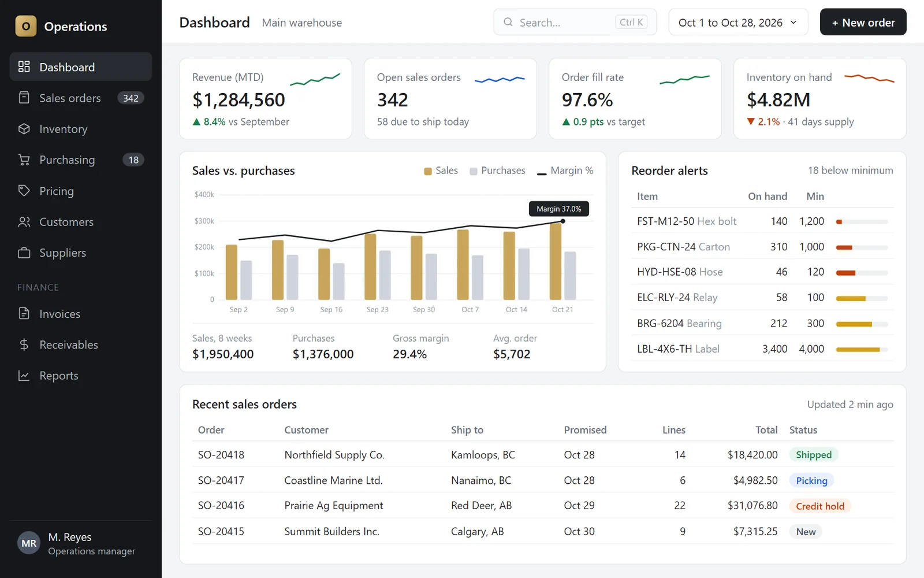The image size is (924, 578).
Task: Toggle the Purchases legend series
Action: [497, 171]
